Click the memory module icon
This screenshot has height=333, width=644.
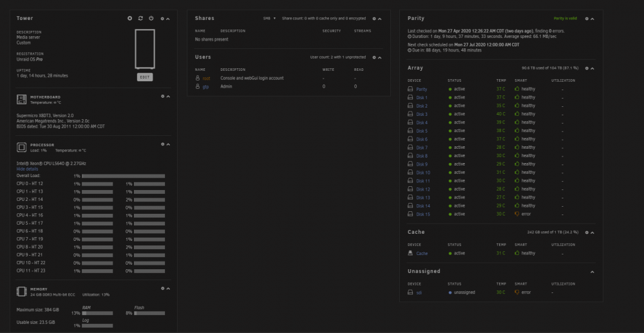pos(21,292)
